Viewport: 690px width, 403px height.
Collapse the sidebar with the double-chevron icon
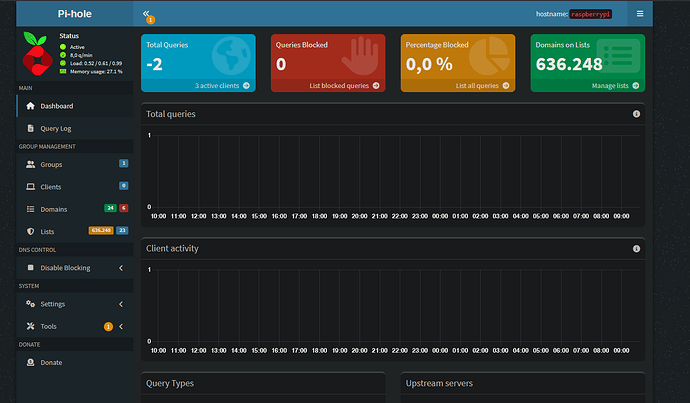click(x=146, y=13)
